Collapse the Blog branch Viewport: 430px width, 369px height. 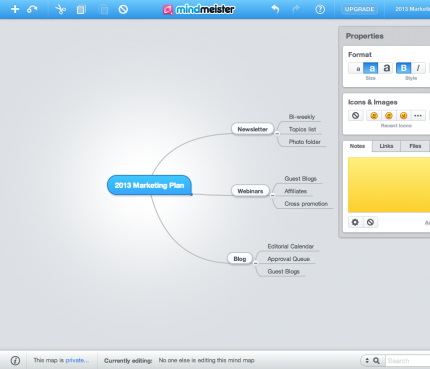coord(256,263)
